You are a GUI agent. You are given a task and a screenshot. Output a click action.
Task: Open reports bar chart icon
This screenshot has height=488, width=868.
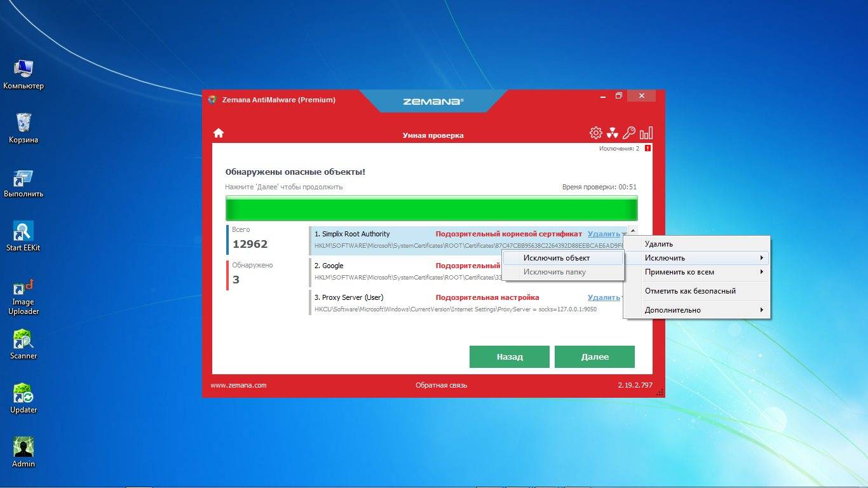[x=646, y=133]
